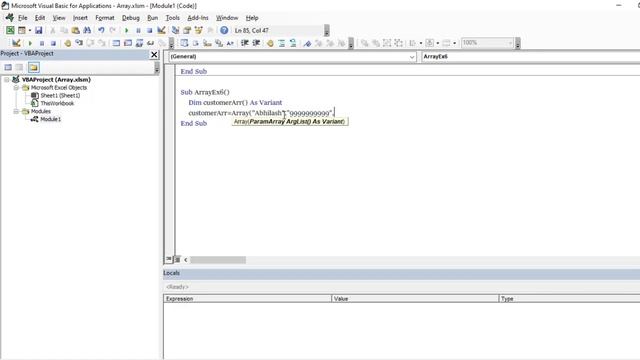This screenshot has width=640, height=360.
Task: Open the File menu
Action: (x=22, y=18)
